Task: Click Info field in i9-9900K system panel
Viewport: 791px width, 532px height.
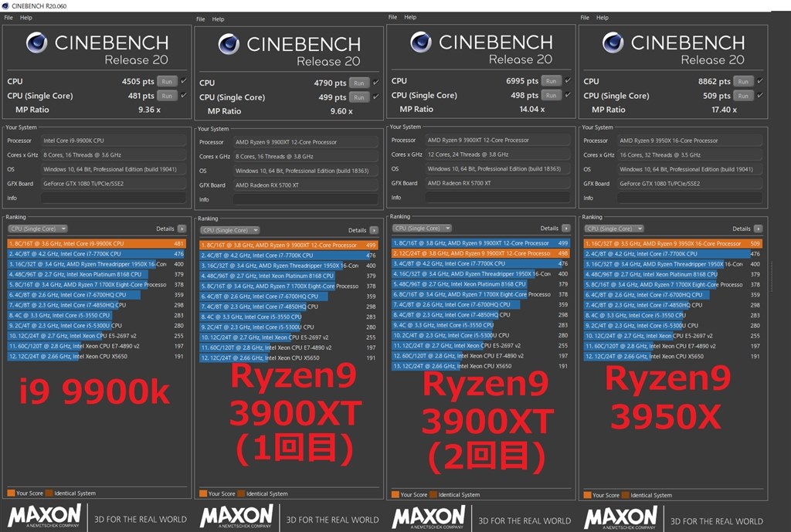Action: pyautogui.click(x=114, y=198)
